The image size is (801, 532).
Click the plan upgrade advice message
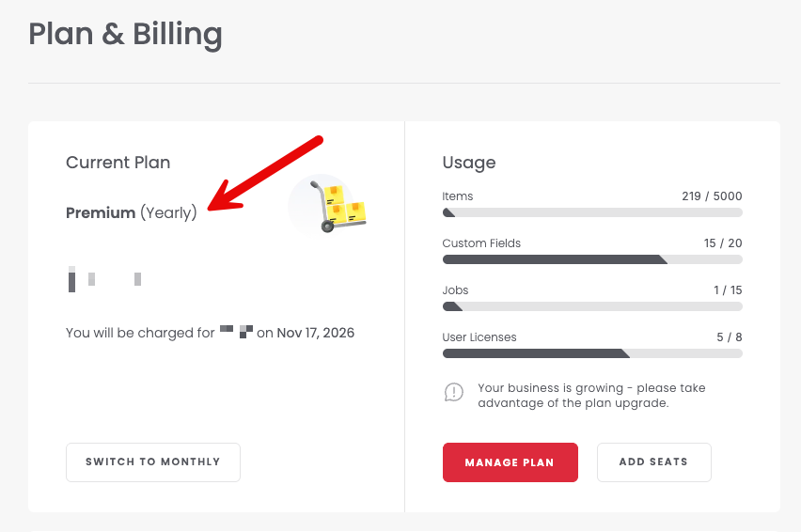[591, 395]
